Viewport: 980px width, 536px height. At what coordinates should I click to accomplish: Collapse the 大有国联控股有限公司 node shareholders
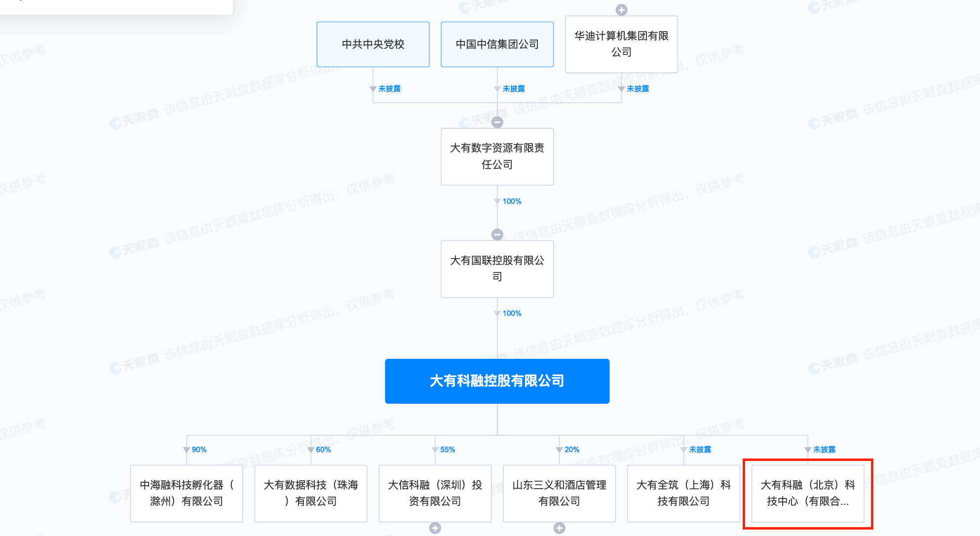[497, 234]
